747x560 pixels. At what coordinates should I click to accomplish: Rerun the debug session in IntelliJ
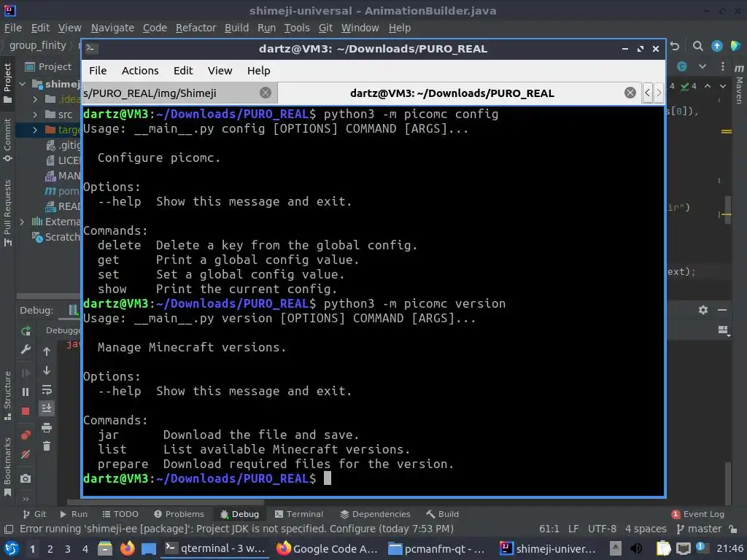(26, 330)
